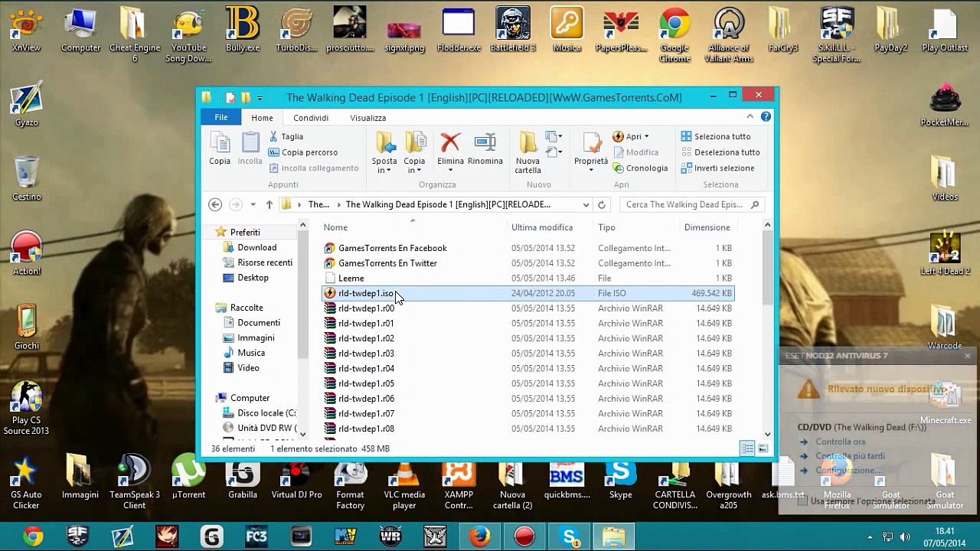Click 'Controlla ora' in ESET notification
Image resolution: width=980 pixels, height=551 pixels.
pos(841,442)
